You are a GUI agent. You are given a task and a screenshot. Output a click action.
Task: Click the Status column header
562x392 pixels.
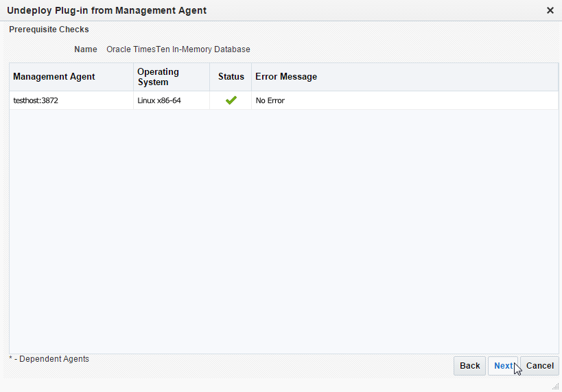point(231,77)
